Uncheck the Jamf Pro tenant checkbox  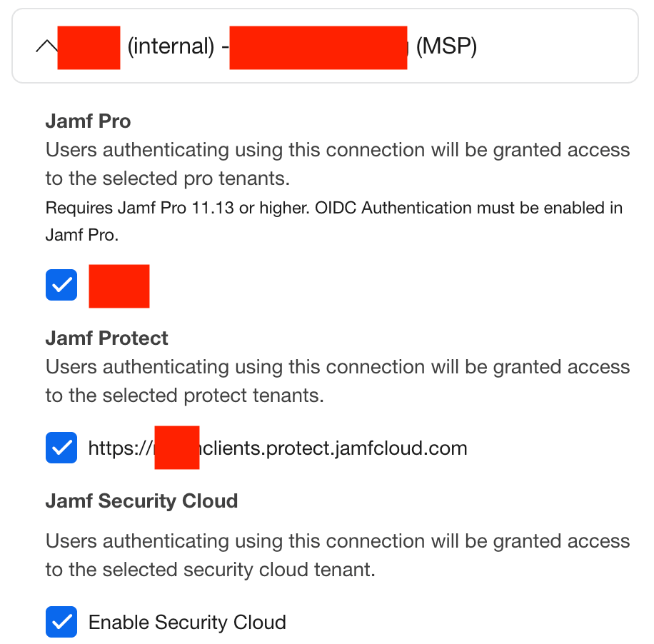(x=61, y=286)
